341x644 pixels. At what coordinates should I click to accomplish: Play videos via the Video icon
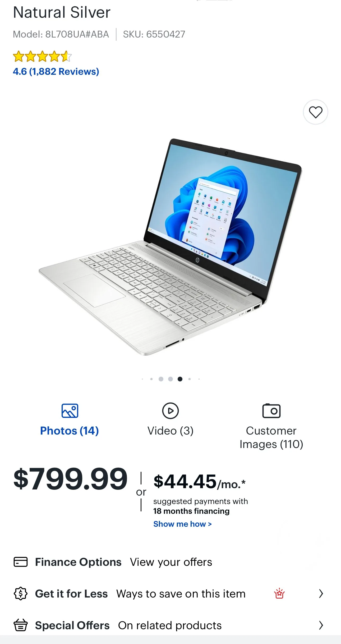tap(170, 411)
